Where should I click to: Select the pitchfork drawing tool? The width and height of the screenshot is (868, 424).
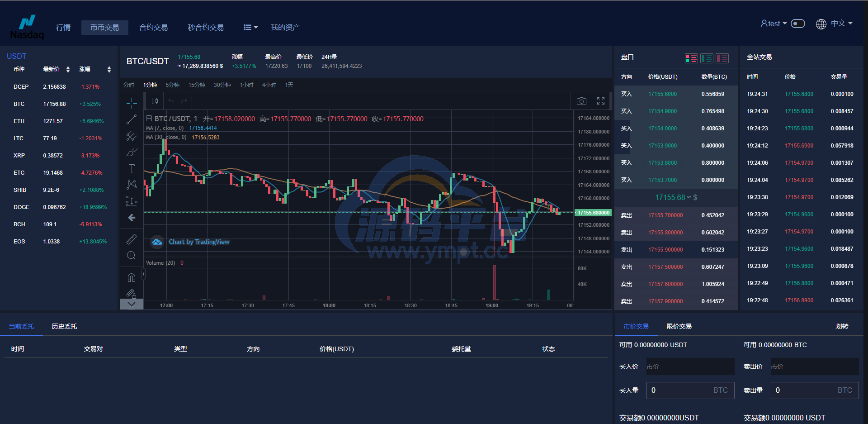tap(132, 136)
